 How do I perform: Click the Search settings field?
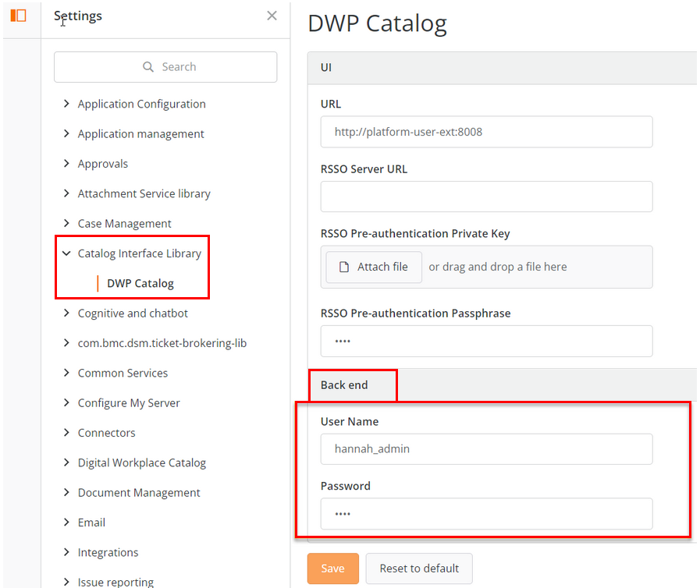pos(165,67)
